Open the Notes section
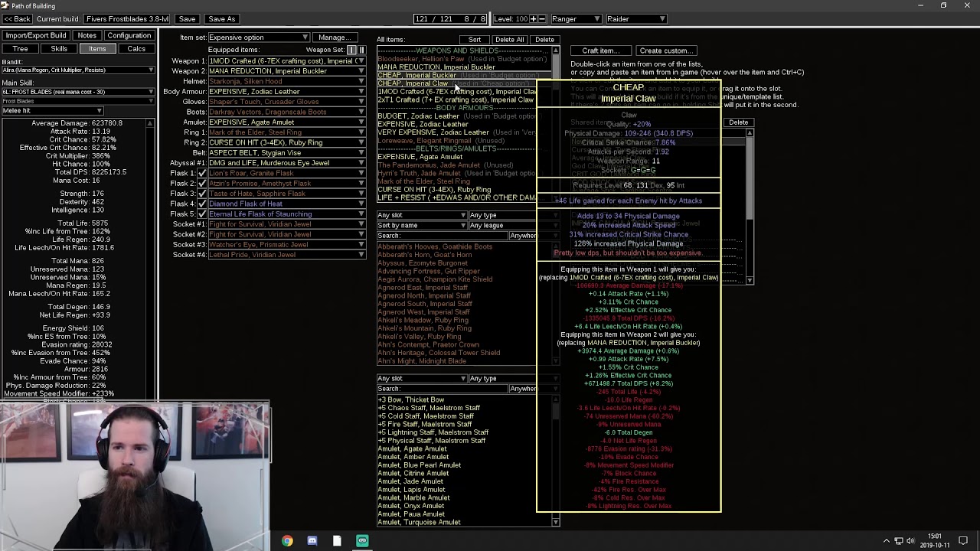Image resolution: width=980 pixels, height=551 pixels. click(87, 36)
